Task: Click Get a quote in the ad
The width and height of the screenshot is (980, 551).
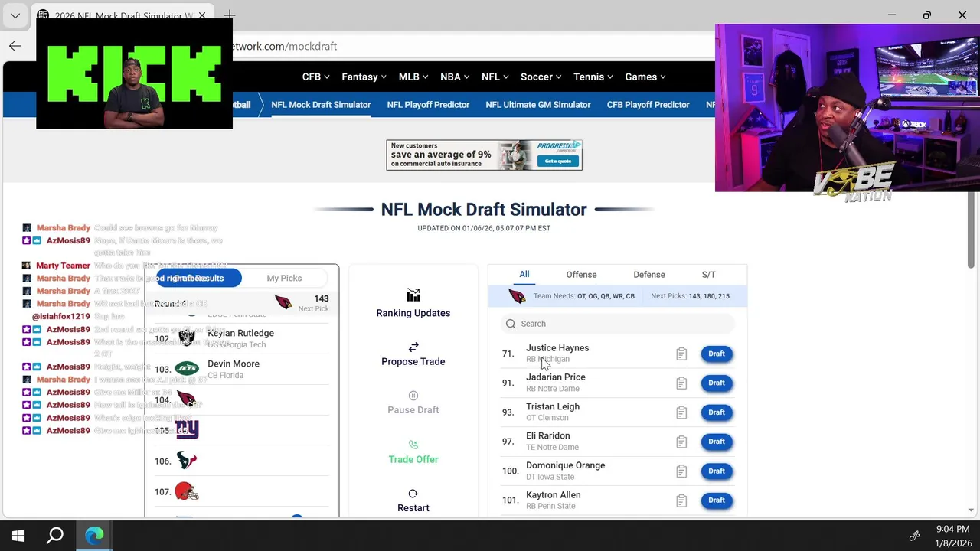Action: [x=558, y=161]
